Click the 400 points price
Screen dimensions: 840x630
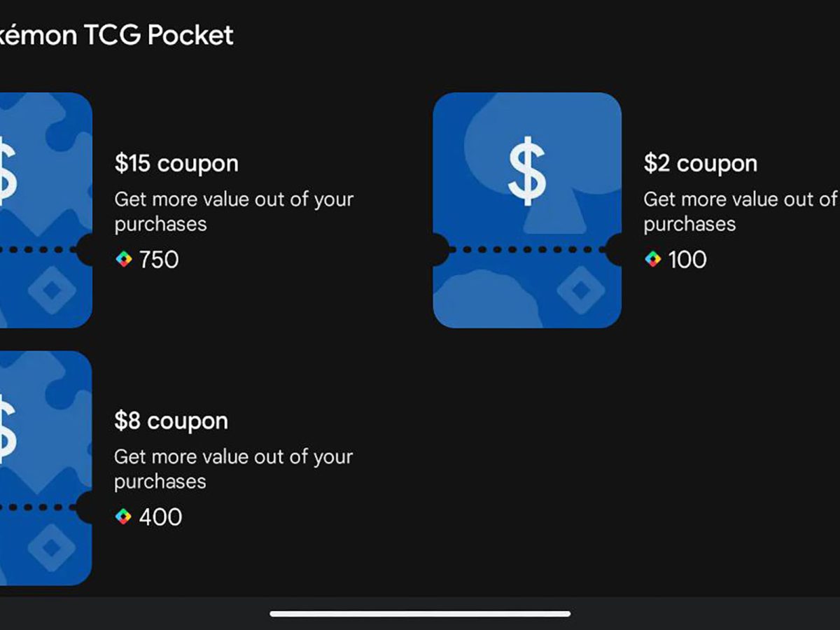point(160,517)
